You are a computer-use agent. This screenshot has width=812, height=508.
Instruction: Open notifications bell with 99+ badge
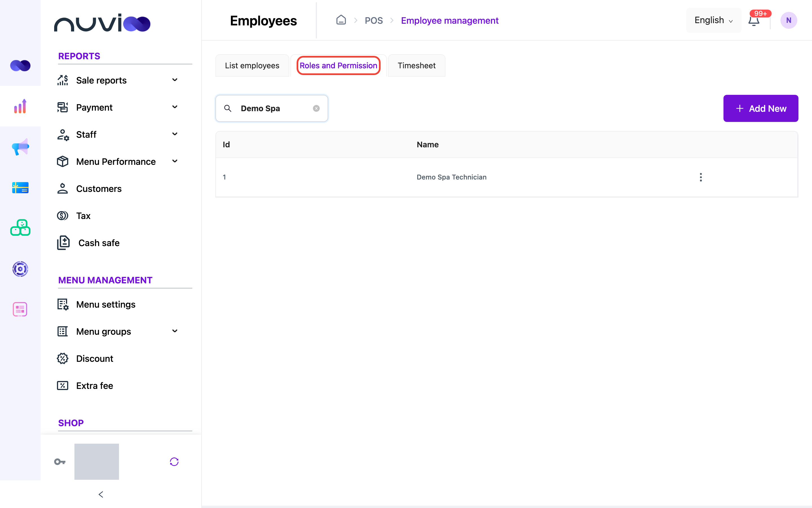click(x=754, y=21)
